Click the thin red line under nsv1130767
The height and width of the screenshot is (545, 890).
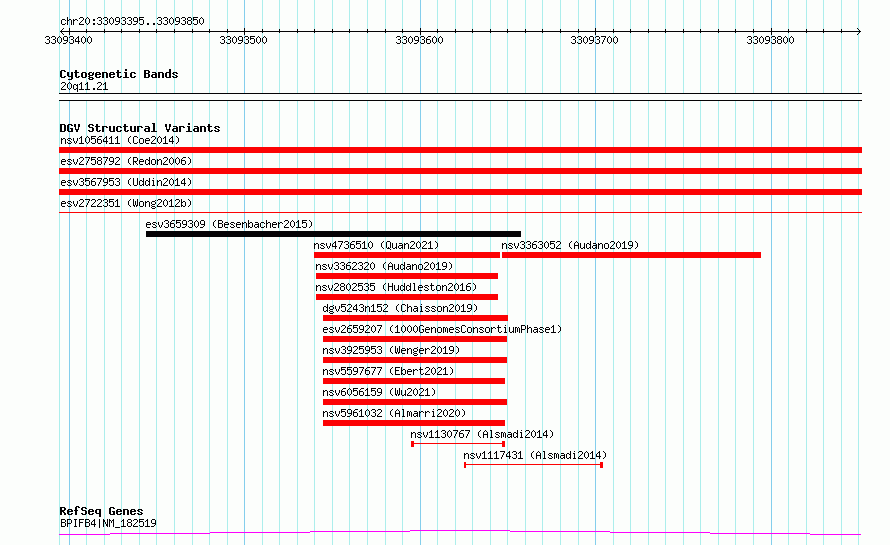[x=458, y=444]
